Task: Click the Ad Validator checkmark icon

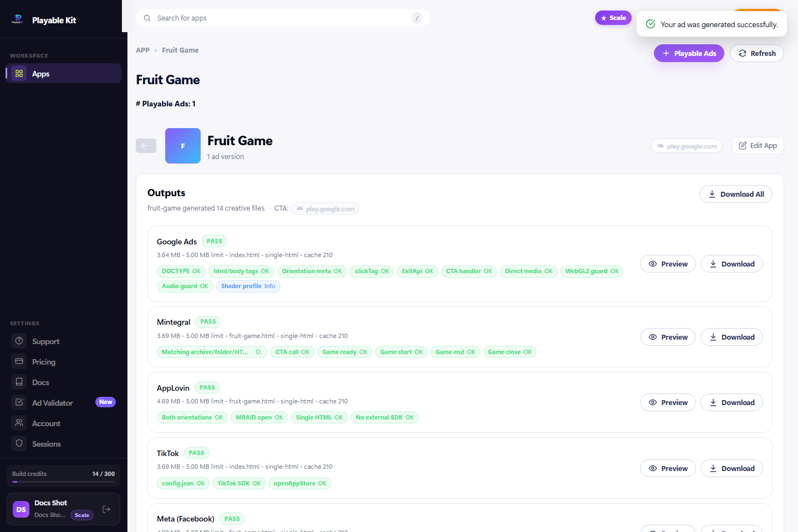Action: pyautogui.click(x=19, y=402)
